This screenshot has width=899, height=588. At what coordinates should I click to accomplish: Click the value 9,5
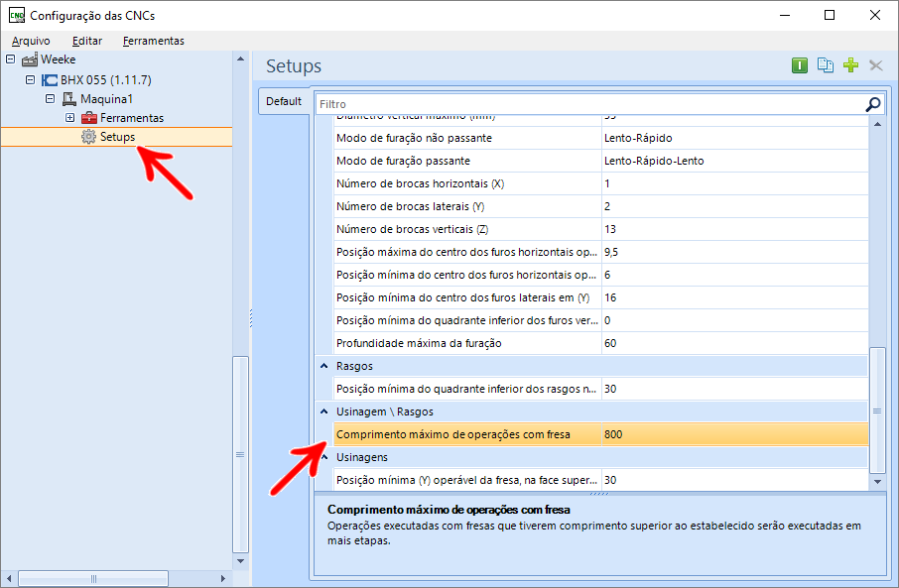611,252
